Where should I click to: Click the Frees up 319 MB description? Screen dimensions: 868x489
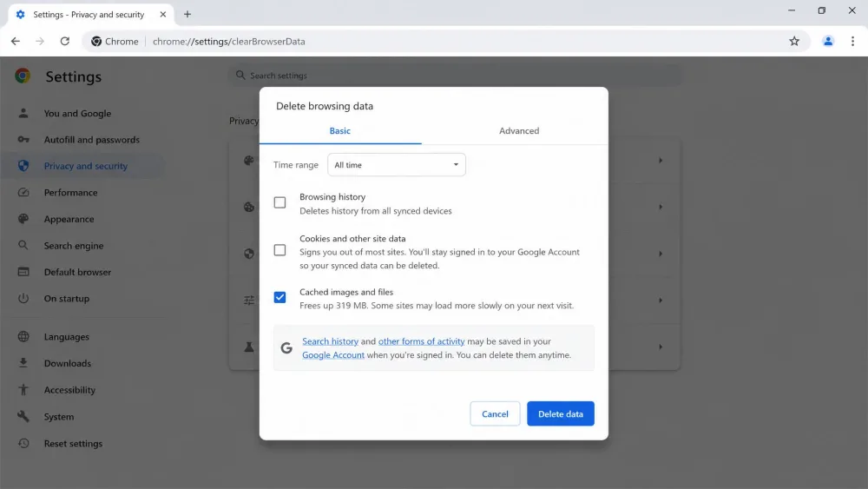[437, 305]
